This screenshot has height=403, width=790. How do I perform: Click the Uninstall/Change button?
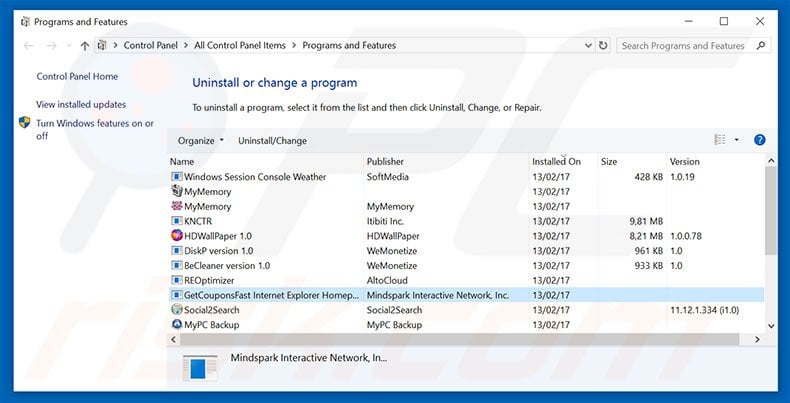point(272,141)
